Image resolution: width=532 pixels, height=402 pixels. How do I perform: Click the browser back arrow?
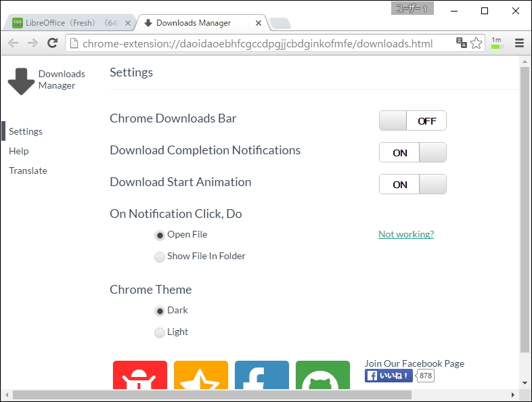click(x=13, y=43)
